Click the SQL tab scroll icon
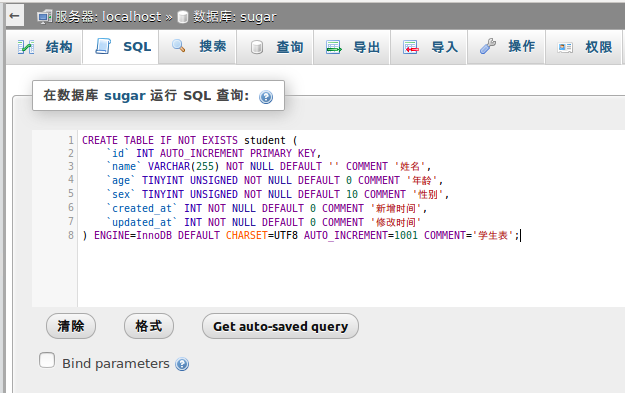Image resolution: width=625 pixels, height=393 pixels. (x=103, y=46)
